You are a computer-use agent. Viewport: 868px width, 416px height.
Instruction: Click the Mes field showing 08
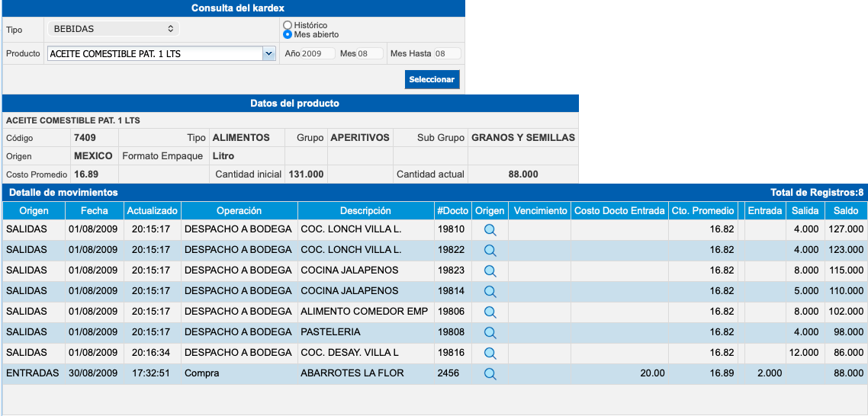click(370, 53)
